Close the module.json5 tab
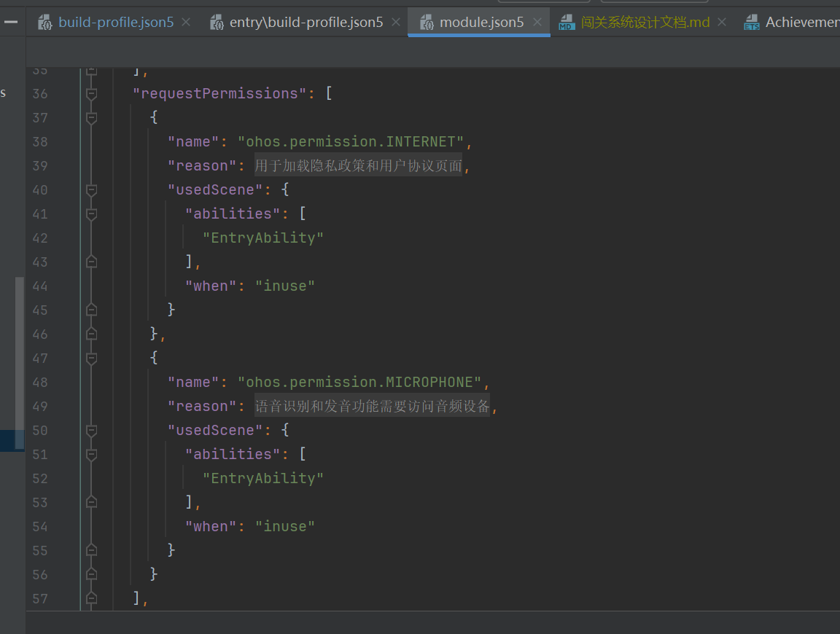 click(537, 22)
